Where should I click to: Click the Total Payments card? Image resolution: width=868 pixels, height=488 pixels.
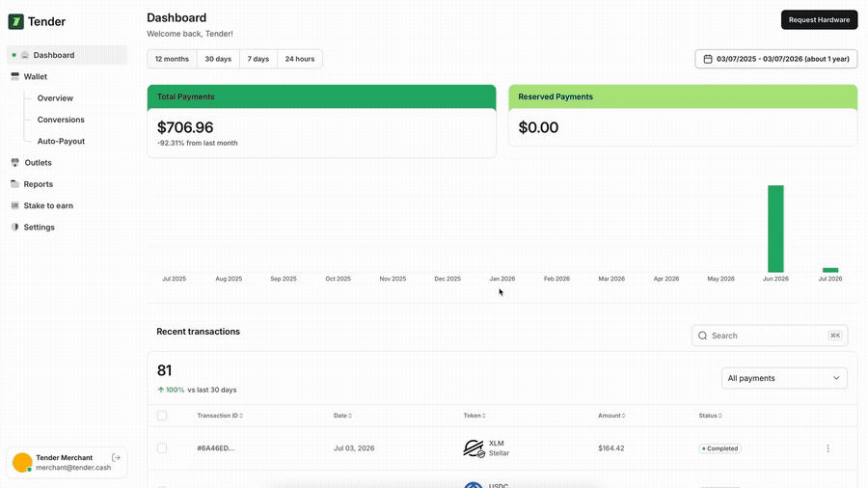[321, 122]
